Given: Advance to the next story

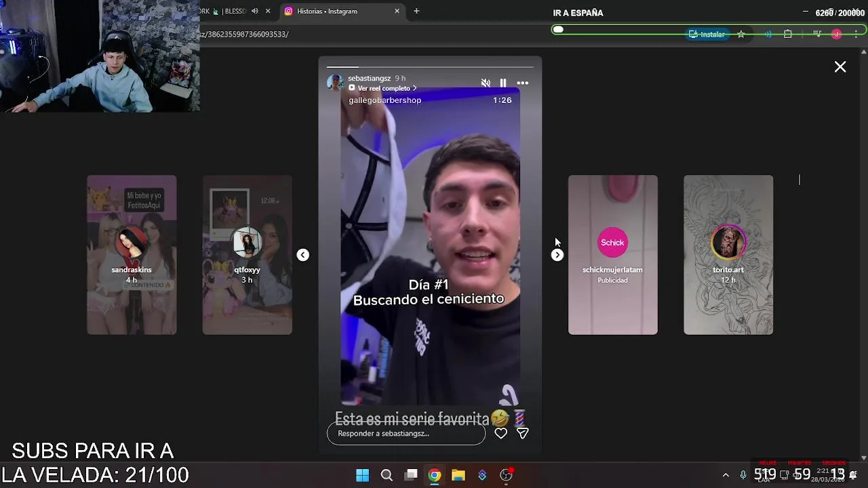Looking at the screenshot, I should pos(557,255).
